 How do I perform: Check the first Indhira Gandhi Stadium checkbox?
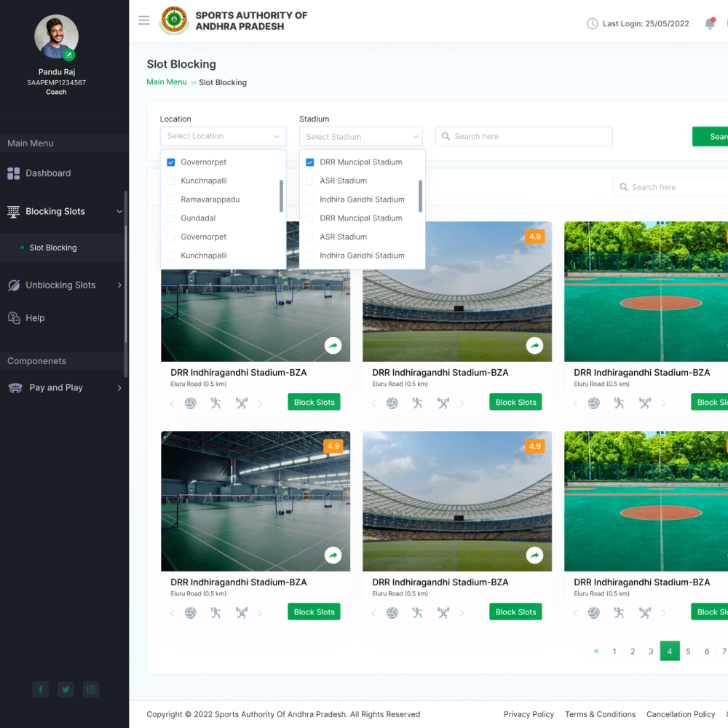[x=310, y=199]
